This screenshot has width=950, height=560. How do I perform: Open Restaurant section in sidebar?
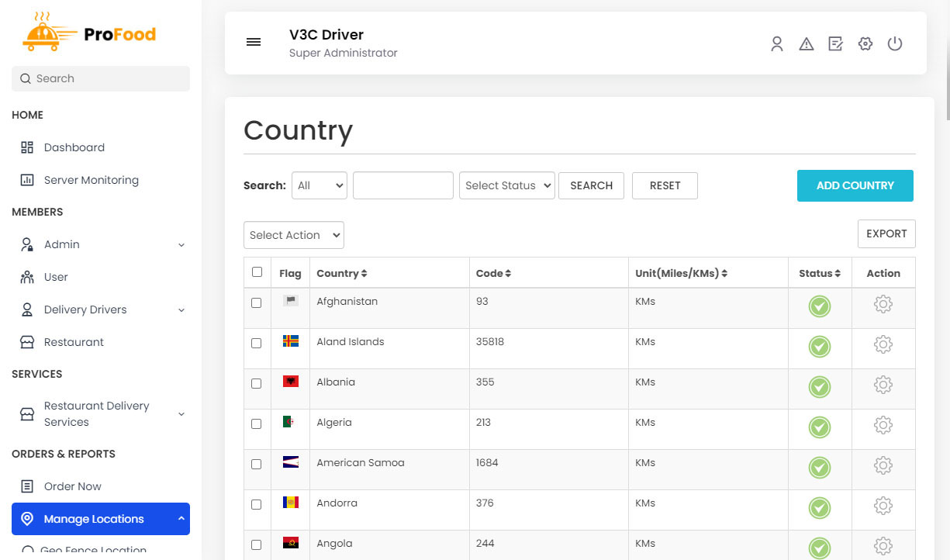74,342
